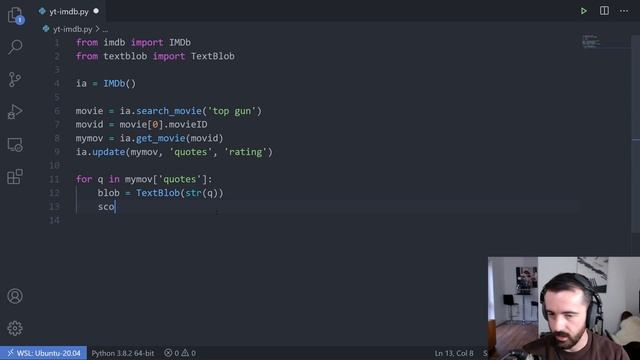Open the Remote Explorer view
Viewport: 640px width, 360px height.
15,144
